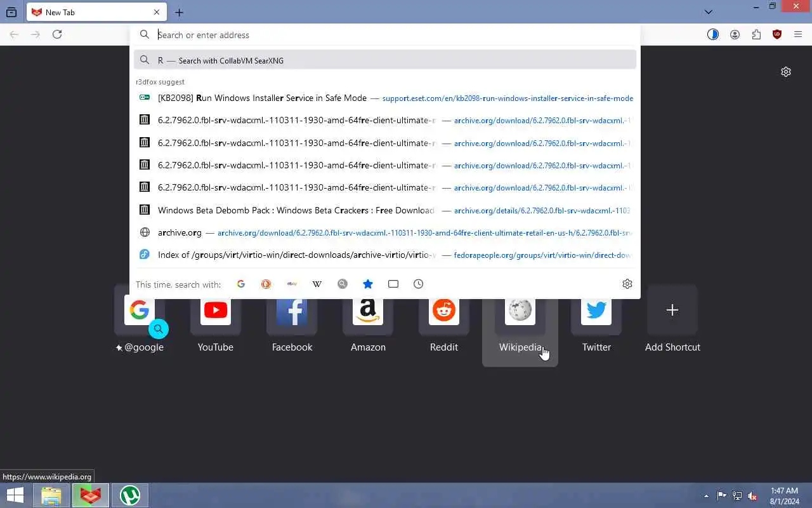Image resolution: width=812 pixels, height=508 pixels.
Task: Open Index of /groups/virt suggestion
Action: (385, 255)
